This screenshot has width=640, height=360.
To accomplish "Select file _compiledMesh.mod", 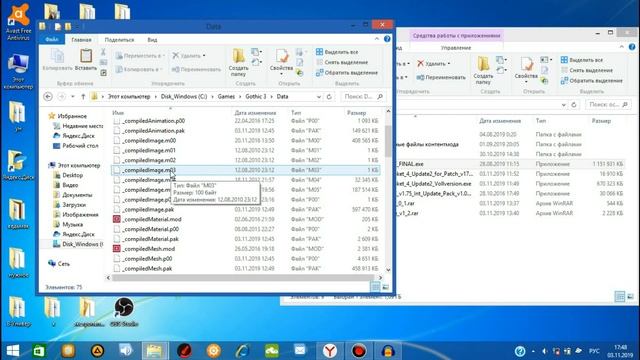I will (149, 249).
